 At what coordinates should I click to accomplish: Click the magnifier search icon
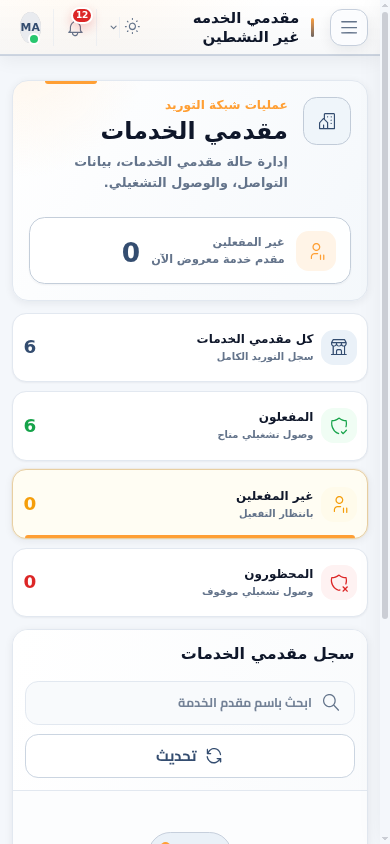click(x=331, y=702)
